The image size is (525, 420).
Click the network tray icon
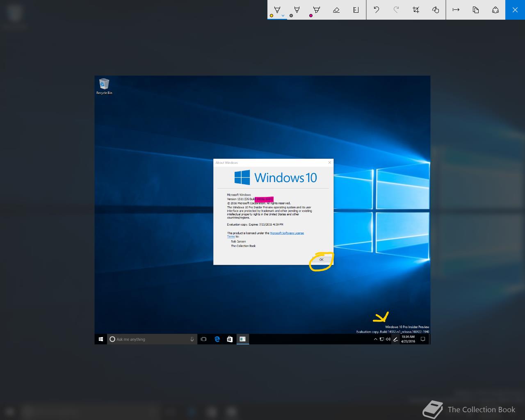point(382,339)
